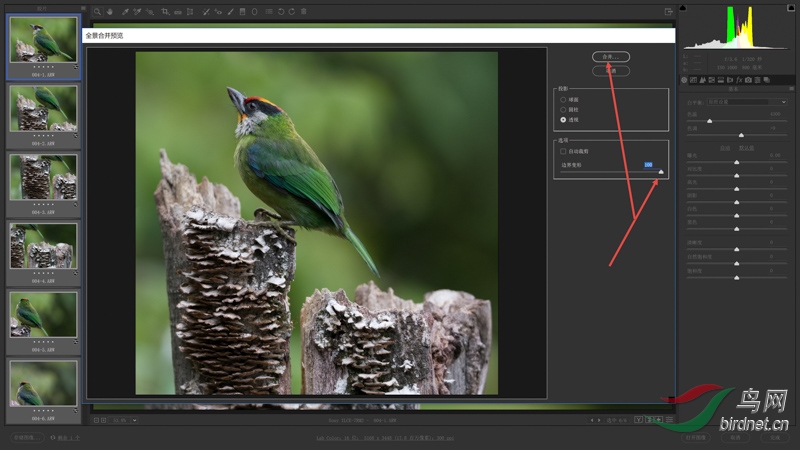Image resolution: width=800 pixels, height=450 pixels.
Task: Select the 004-2.ARW thumbnail in filmstrip
Action: click(43, 107)
